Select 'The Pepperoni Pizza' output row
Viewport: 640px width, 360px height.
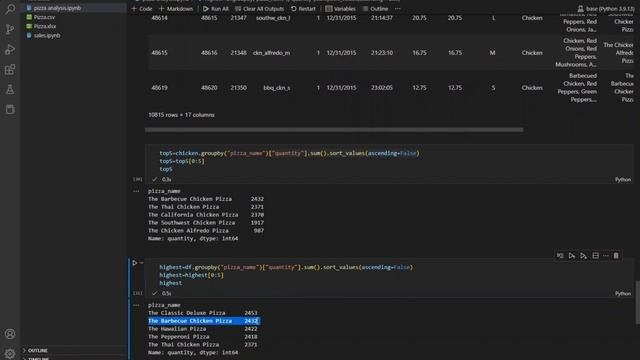point(203,337)
